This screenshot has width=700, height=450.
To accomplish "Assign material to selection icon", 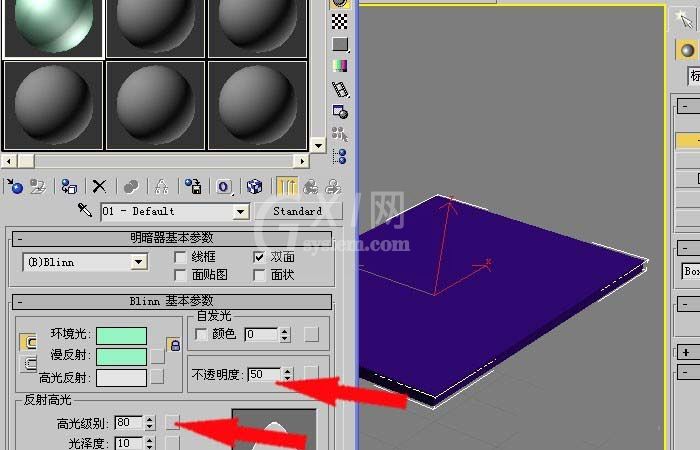I will click(69, 186).
